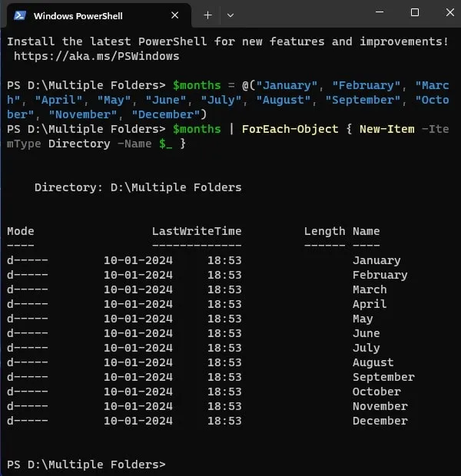Click the time 18:53 in the March row
Image resolution: width=461 pixels, height=476 pixels.
224,289
